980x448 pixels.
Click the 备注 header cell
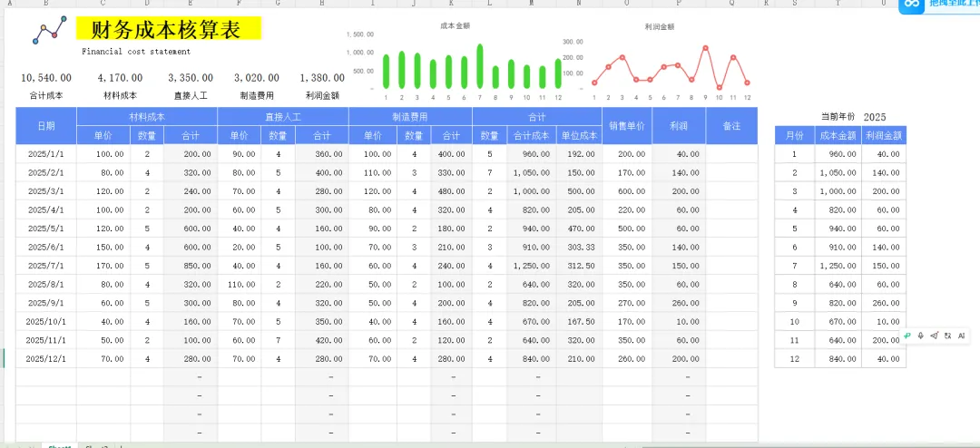click(731, 125)
